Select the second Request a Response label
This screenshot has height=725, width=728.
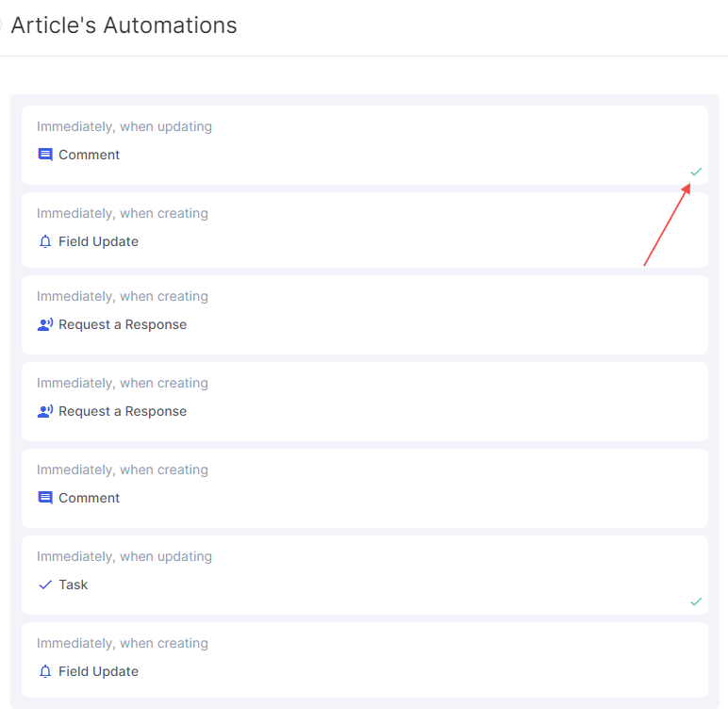pos(123,411)
